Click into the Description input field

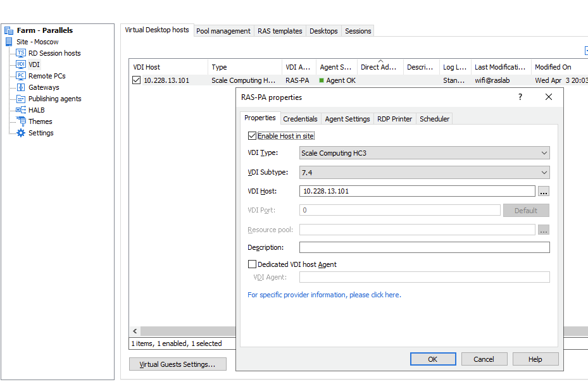[x=425, y=247]
